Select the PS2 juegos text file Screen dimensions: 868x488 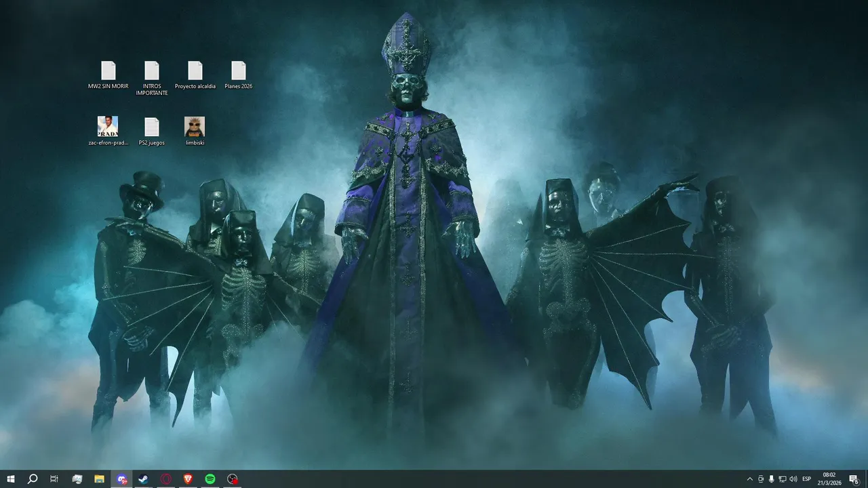point(152,131)
